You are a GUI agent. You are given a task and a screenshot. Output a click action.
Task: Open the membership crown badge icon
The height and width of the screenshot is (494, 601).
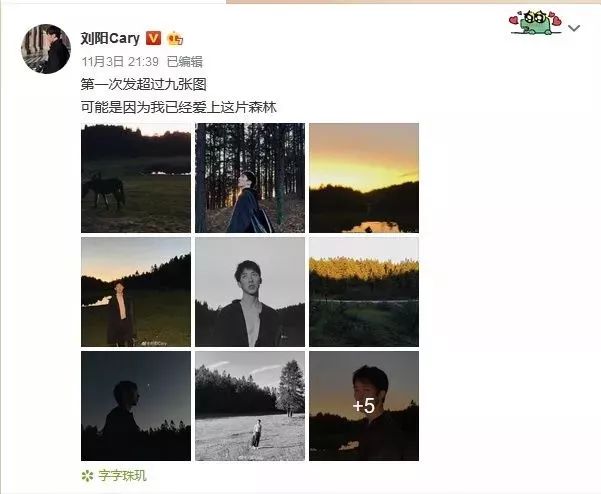coord(175,38)
